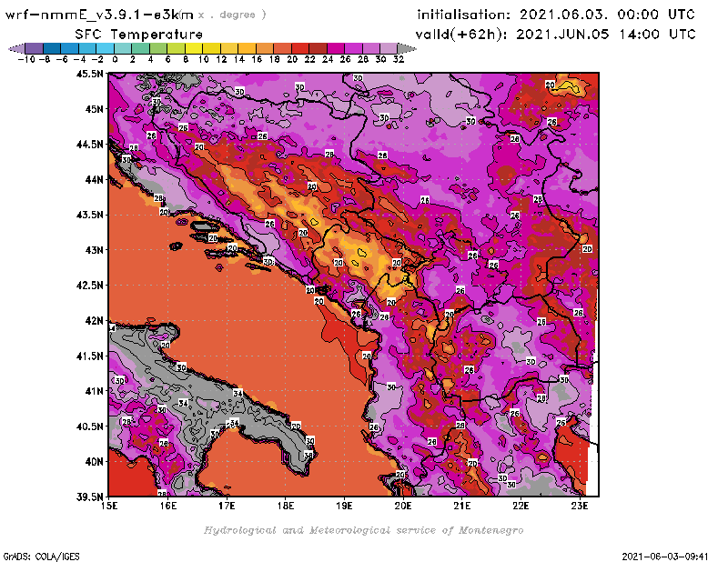The image size is (728, 562).
Task: Click the green legend swatch between 4 and 6
Action: [x=158, y=48]
